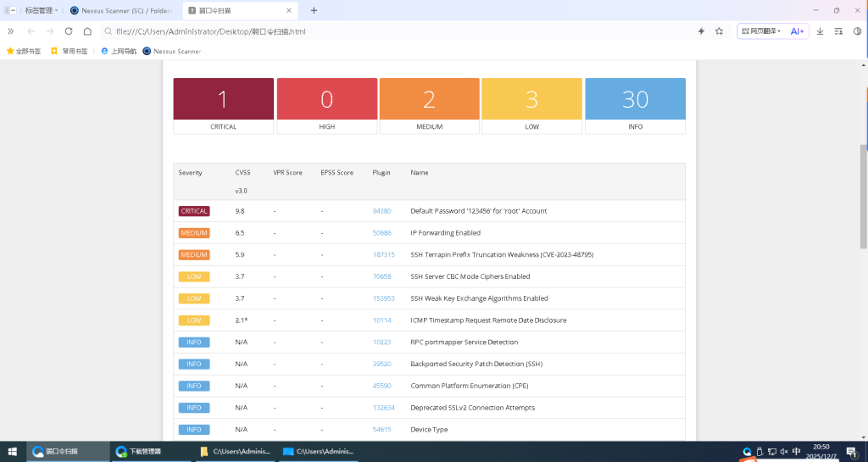Bookmark this page with the star icon
This screenshot has width=868, height=462.
point(719,31)
